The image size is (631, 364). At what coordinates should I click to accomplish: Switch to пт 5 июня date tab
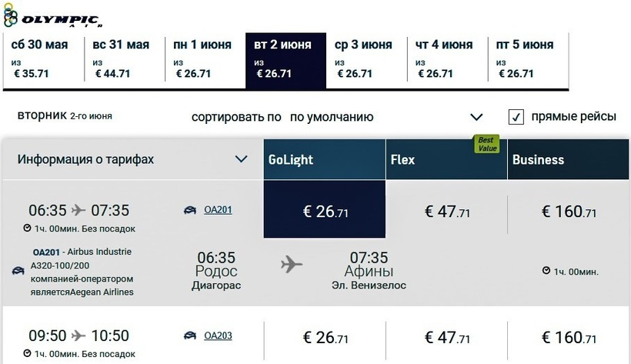coord(526,59)
